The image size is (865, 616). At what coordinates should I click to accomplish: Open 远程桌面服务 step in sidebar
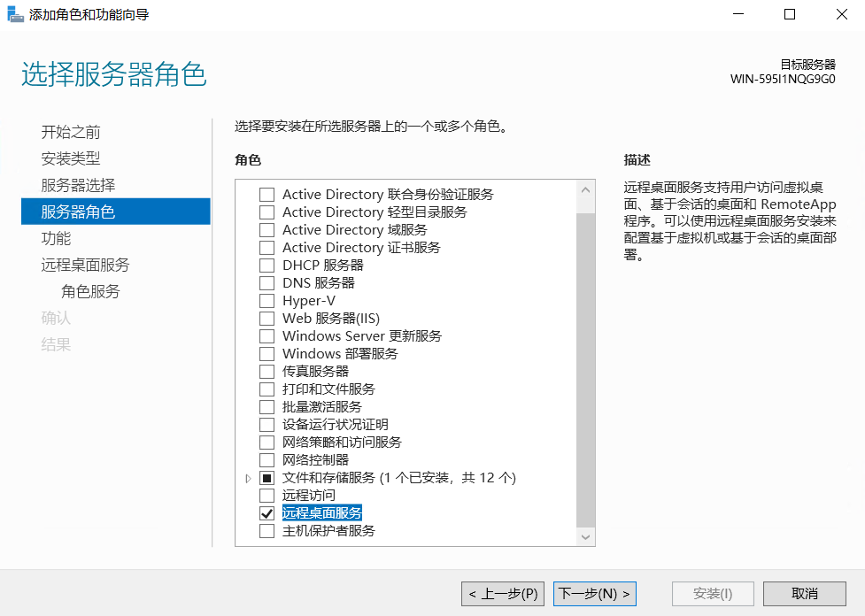[85, 265]
